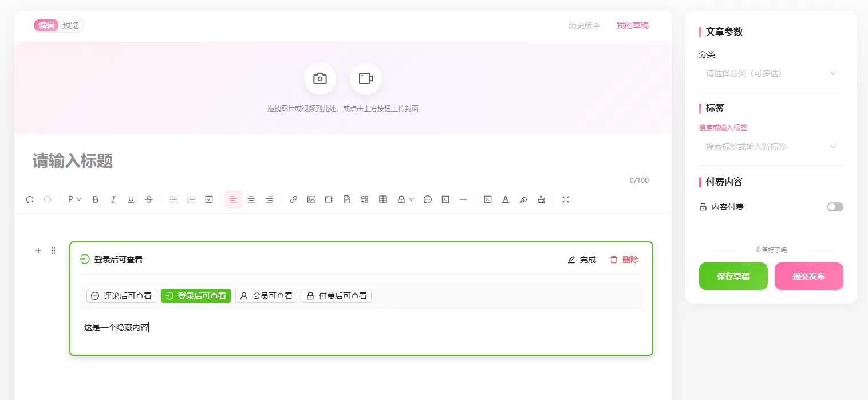
Task: Open the lock hidden-content dropdown
Action: (x=405, y=199)
